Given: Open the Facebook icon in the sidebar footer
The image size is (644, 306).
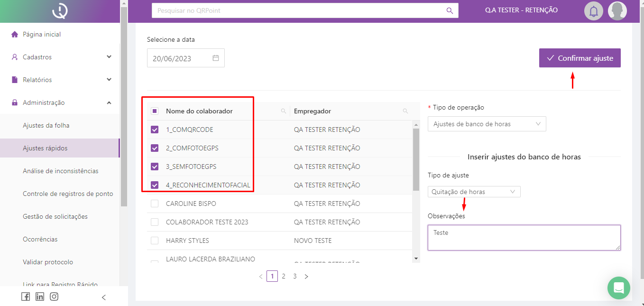Looking at the screenshot, I should [26, 297].
